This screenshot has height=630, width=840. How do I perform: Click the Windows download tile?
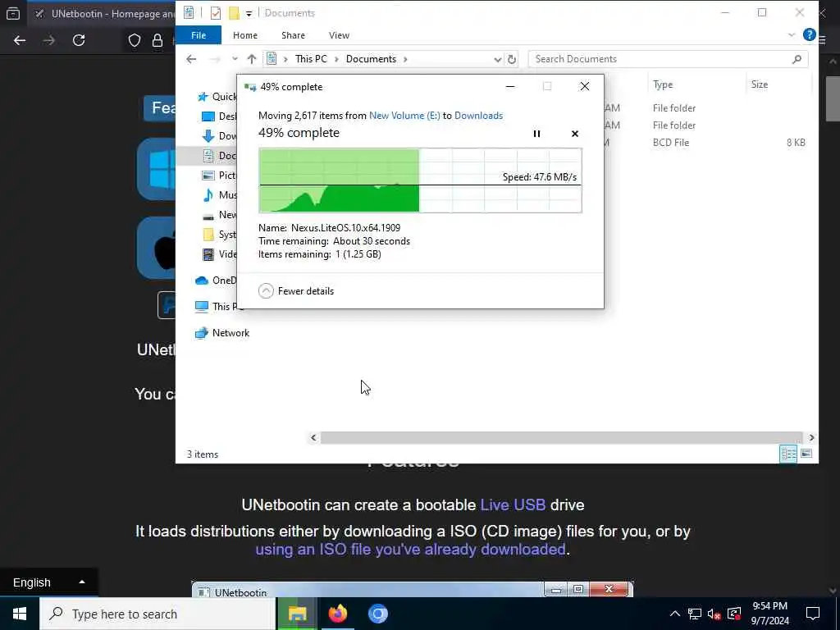coord(157,169)
